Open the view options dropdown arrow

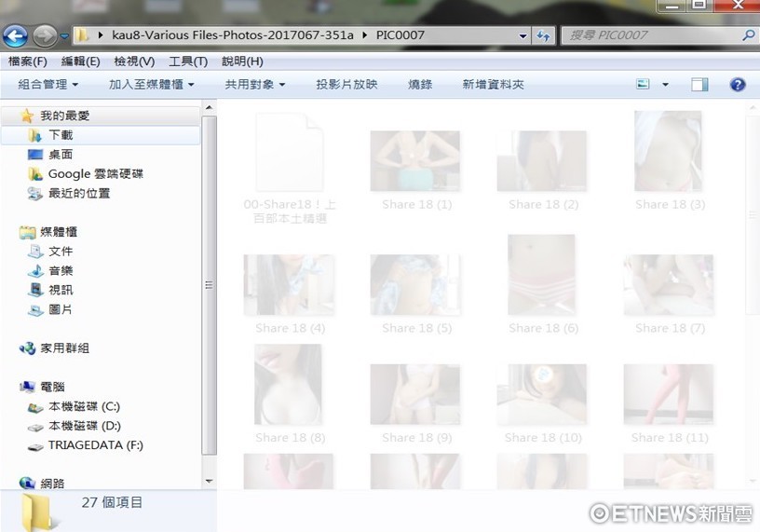665,84
